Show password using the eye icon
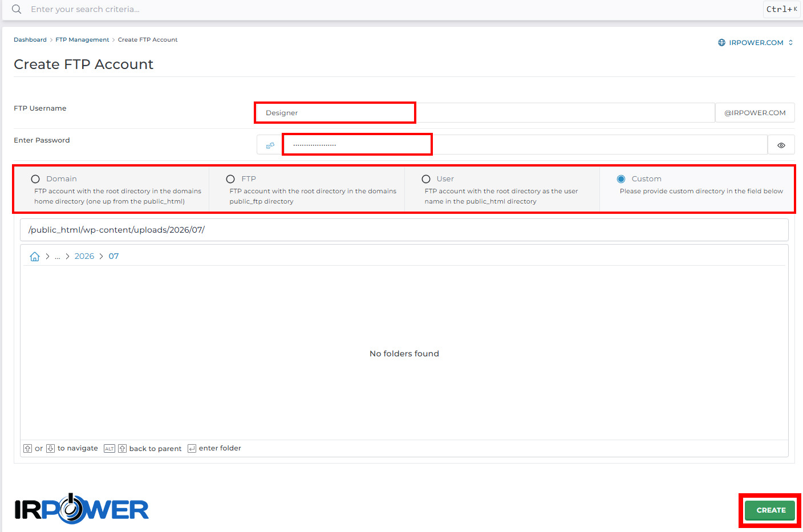The width and height of the screenshot is (803, 532). tap(781, 145)
